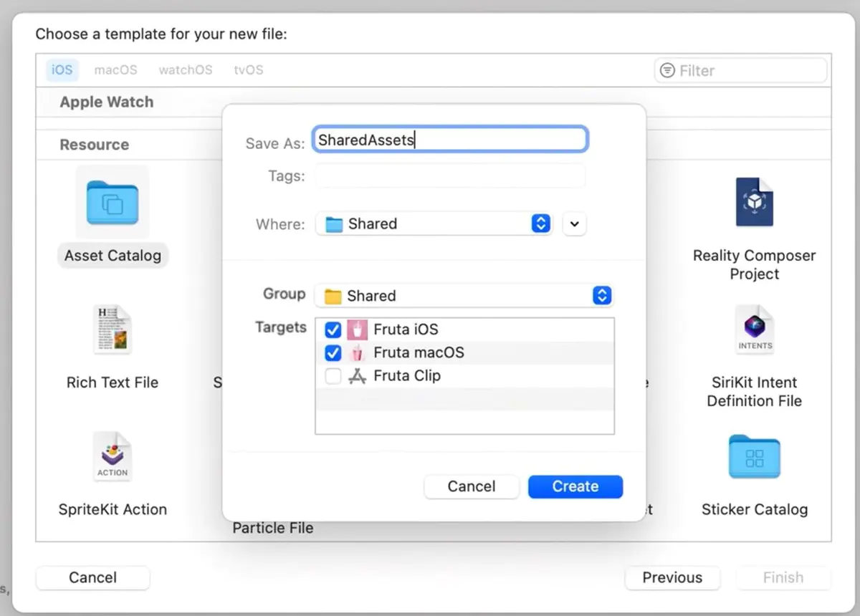Image resolution: width=860 pixels, height=616 pixels.
Task: Choose the SiriKit Intent Definition File icon
Action: tap(754, 329)
